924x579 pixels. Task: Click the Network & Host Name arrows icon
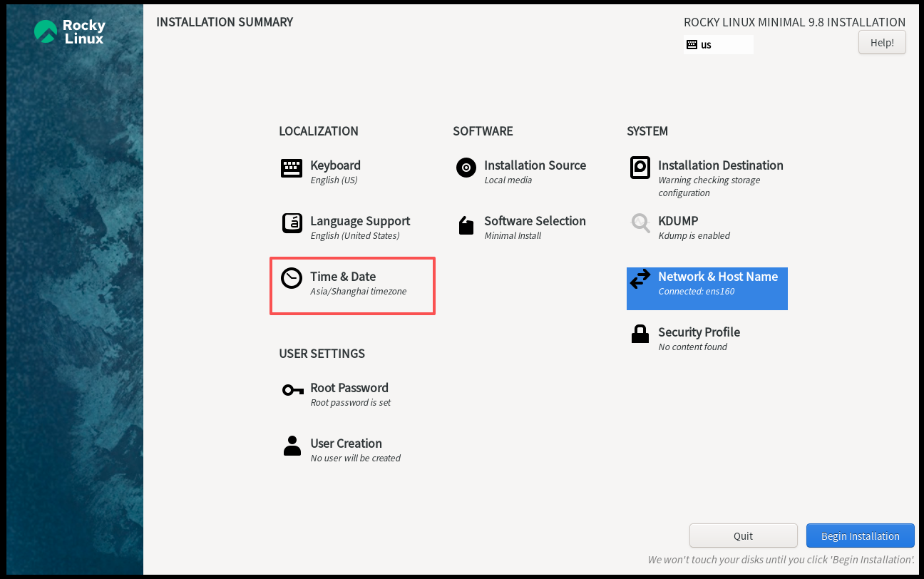[640, 278]
